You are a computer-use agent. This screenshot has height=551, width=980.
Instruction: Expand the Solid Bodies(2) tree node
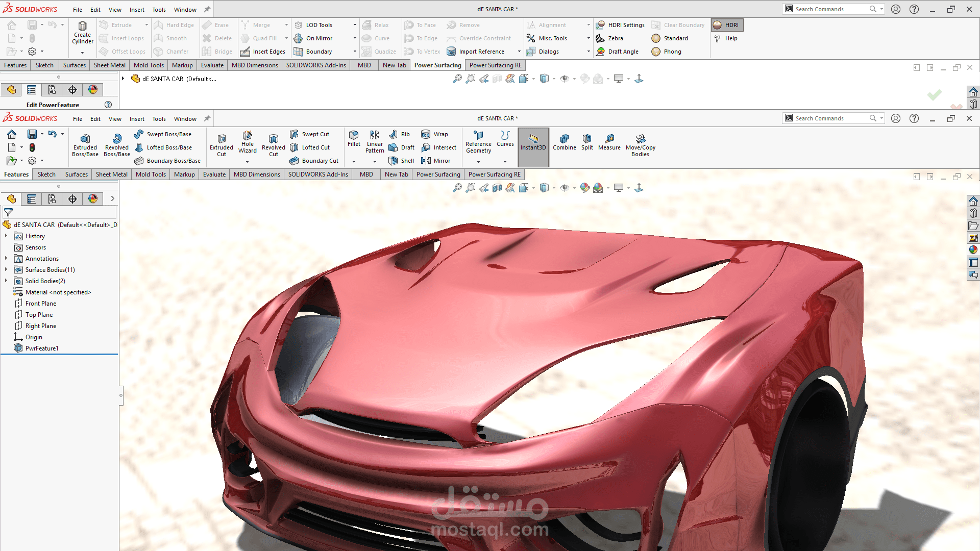tap(6, 281)
